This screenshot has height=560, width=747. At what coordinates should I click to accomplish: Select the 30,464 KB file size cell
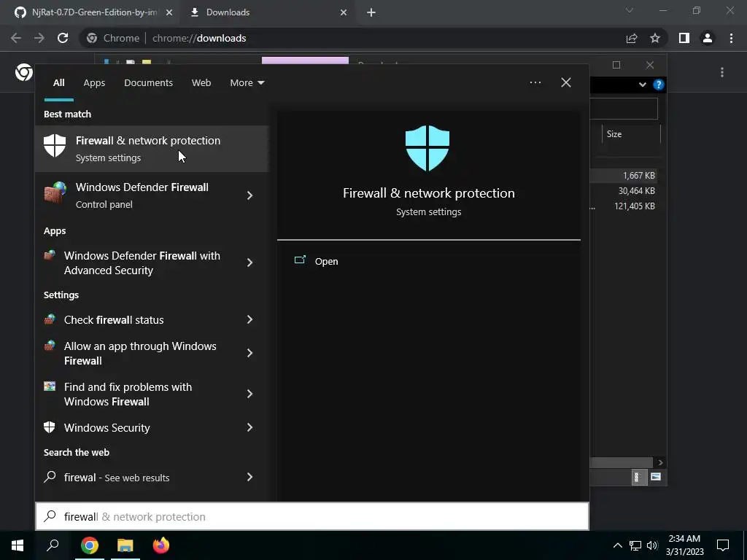click(636, 191)
